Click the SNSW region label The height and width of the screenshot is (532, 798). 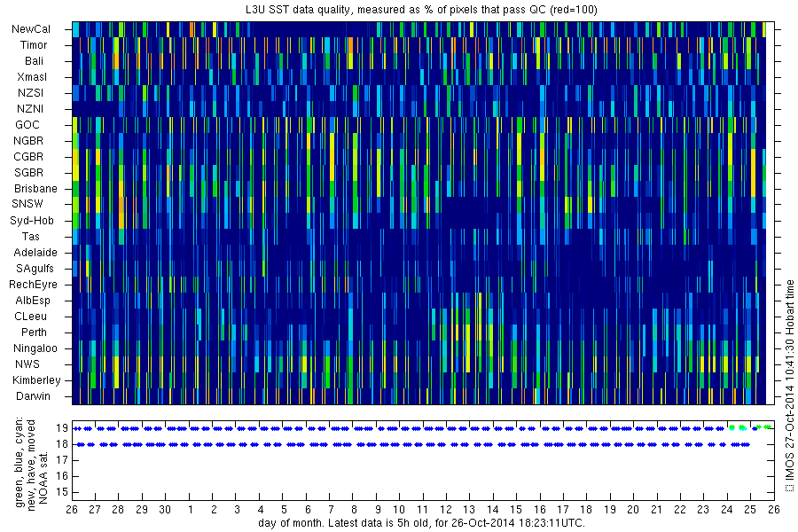pyautogui.click(x=27, y=204)
